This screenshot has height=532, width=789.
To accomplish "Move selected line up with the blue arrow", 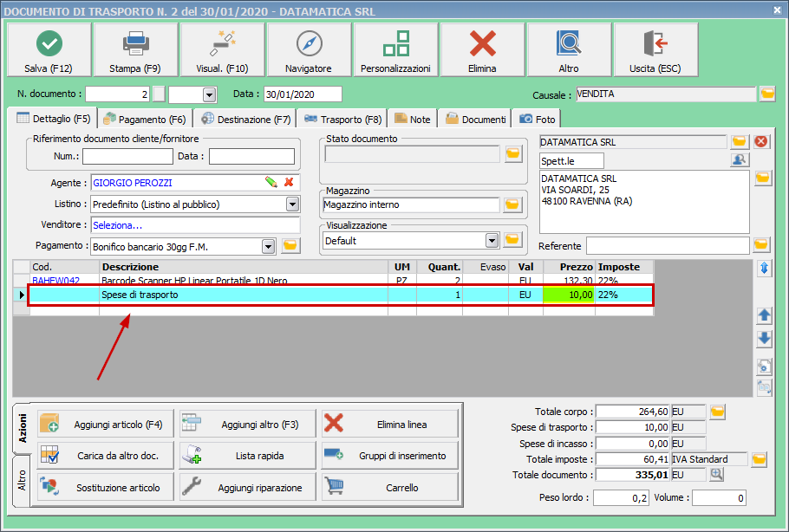I will [764, 315].
